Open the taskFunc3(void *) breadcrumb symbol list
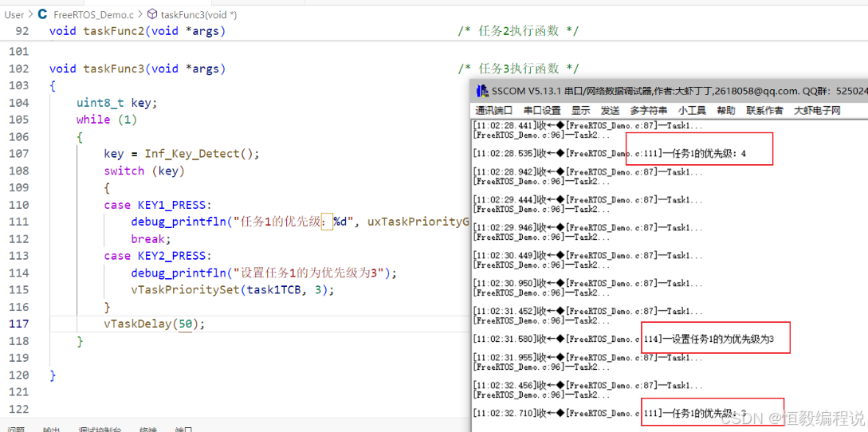Screen dimensions: 868x432 point(198,15)
